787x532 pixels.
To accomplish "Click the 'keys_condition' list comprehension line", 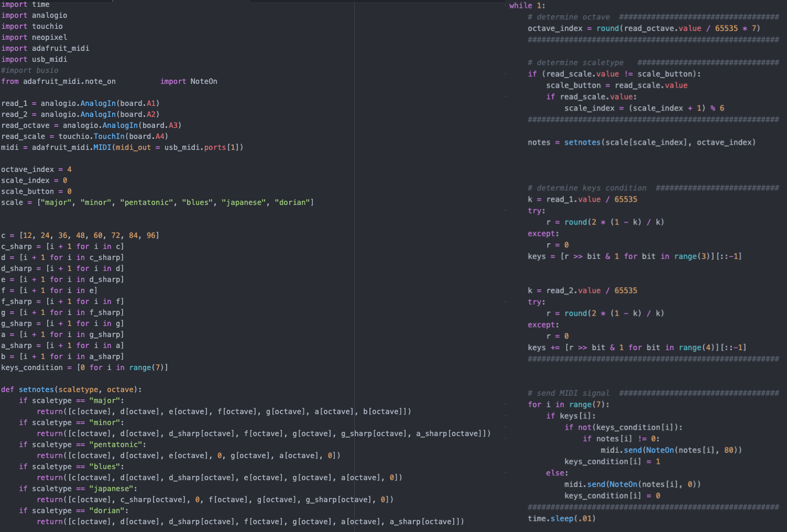I will pyautogui.click(x=84, y=367).
